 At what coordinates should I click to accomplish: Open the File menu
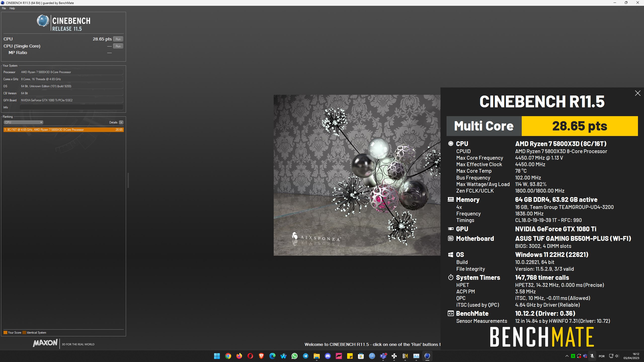4,8
